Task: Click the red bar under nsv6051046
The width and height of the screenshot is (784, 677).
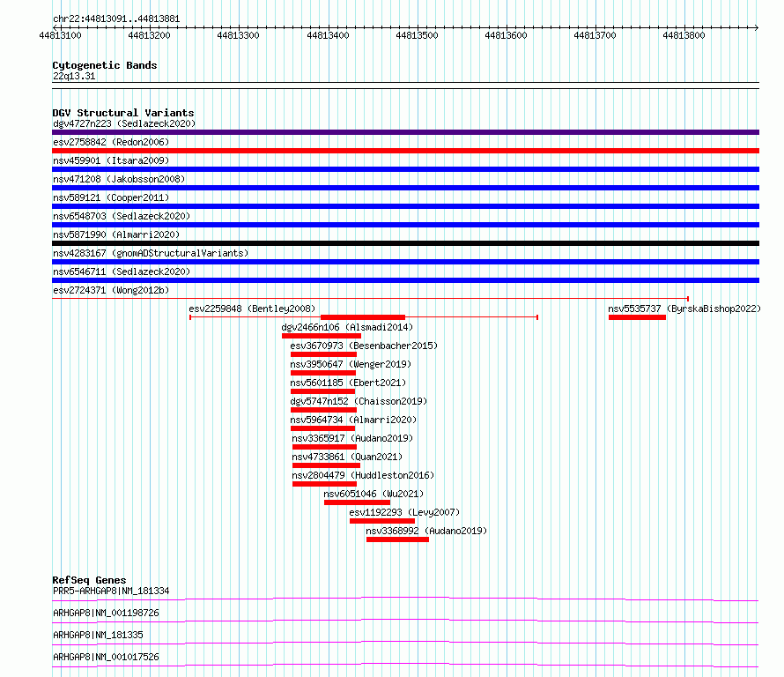Action: [x=357, y=502]
